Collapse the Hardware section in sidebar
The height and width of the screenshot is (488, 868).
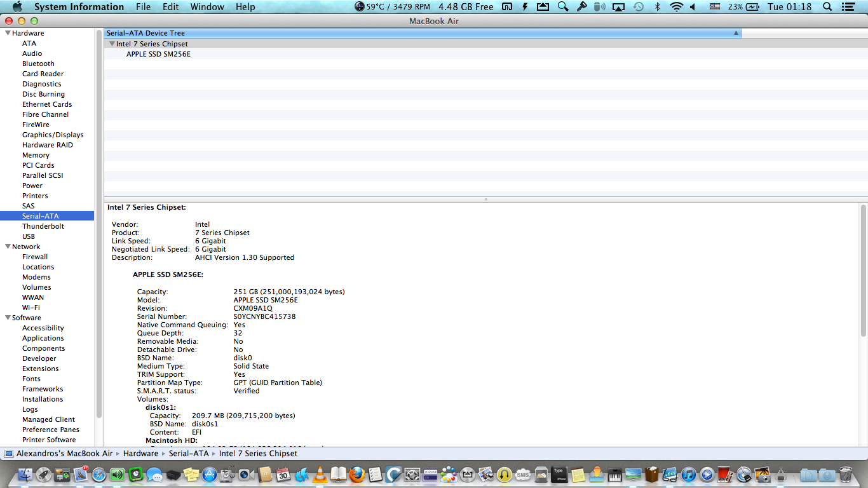coord(8,33)
